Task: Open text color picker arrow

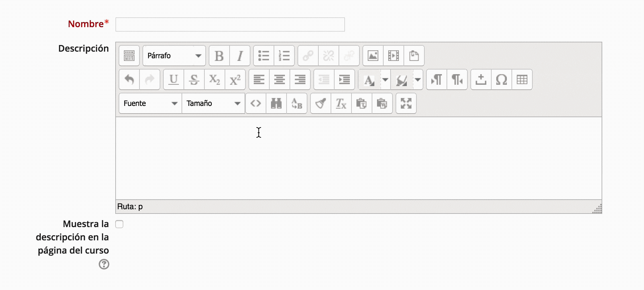Action: tap(385, 80)
